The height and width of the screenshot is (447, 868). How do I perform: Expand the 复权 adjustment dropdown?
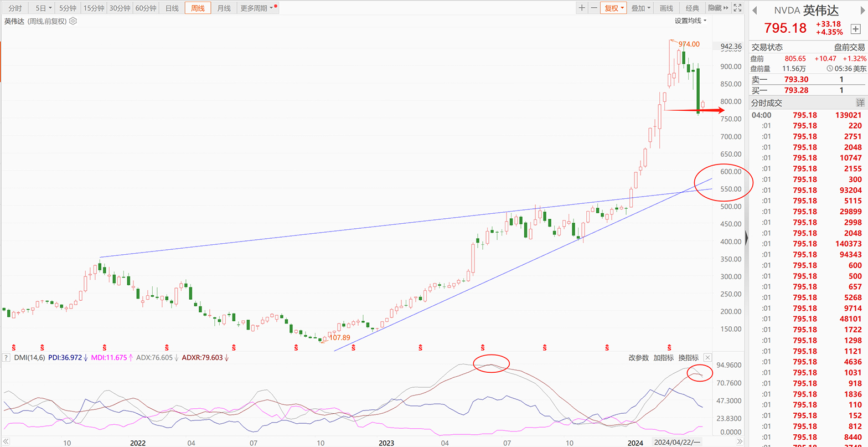[614, 8]
